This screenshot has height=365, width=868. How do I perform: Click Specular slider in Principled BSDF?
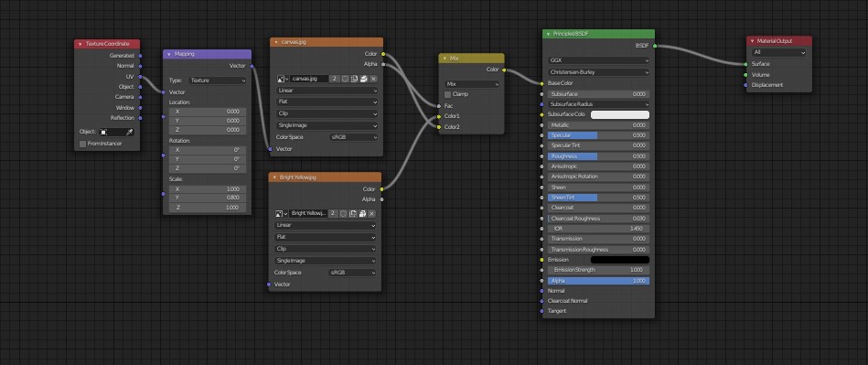coord(598,135)
